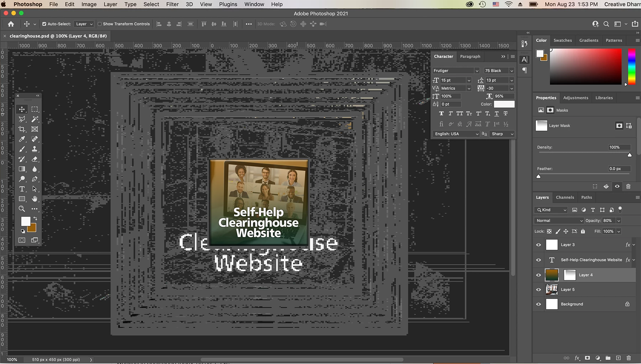Toggle Faux Bold in Character panel
The height and width of the screenshot is (364, 641).
pyautogui.click(x=441, y=114)
